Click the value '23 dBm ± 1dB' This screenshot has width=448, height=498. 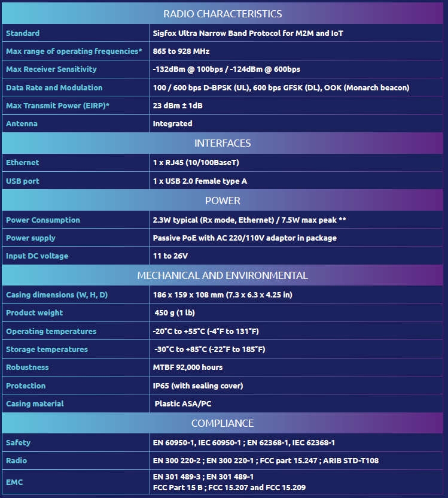point(178,106)
